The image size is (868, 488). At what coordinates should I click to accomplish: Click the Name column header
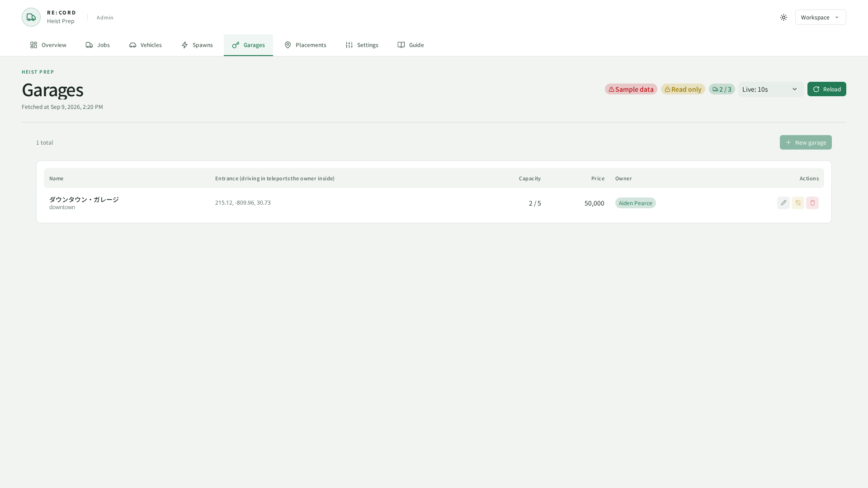point(57,178)
